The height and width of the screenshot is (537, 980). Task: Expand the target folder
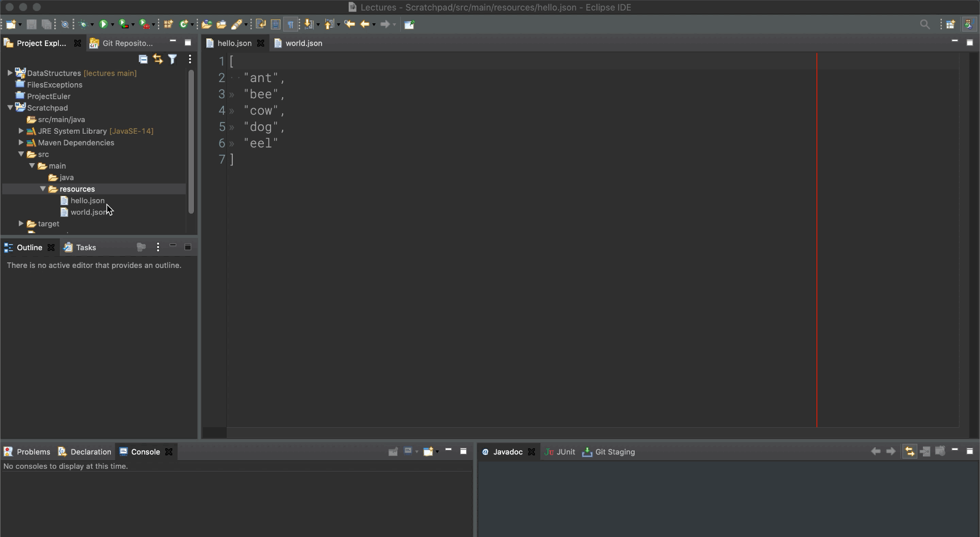[21, 224]
